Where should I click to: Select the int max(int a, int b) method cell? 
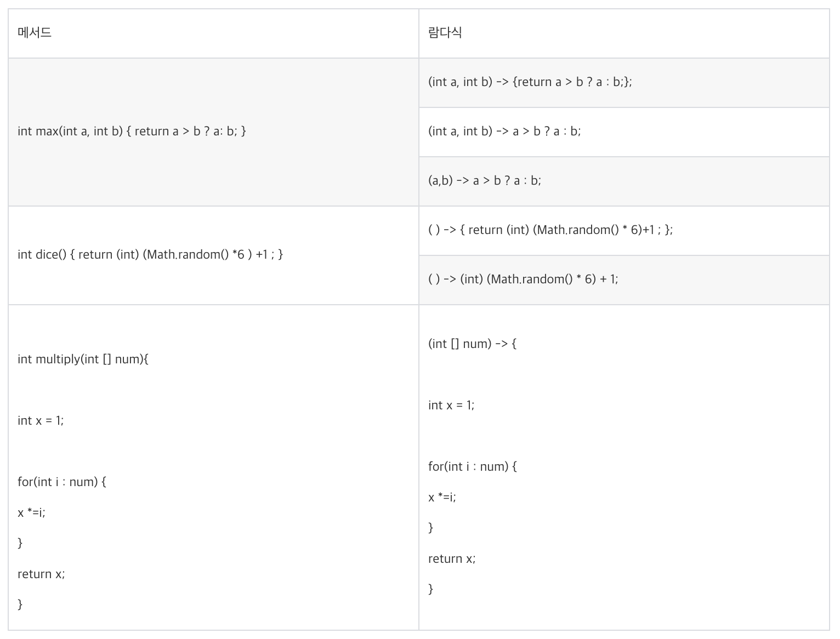coord(213,132)
